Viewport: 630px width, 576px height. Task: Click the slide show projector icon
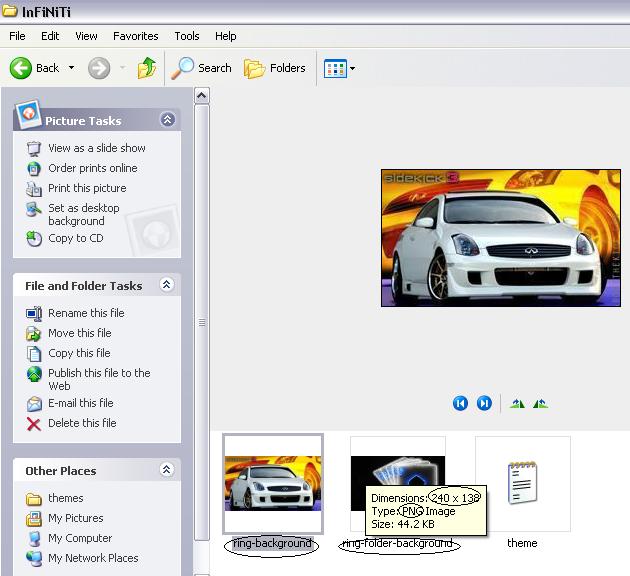coord(34,148)
